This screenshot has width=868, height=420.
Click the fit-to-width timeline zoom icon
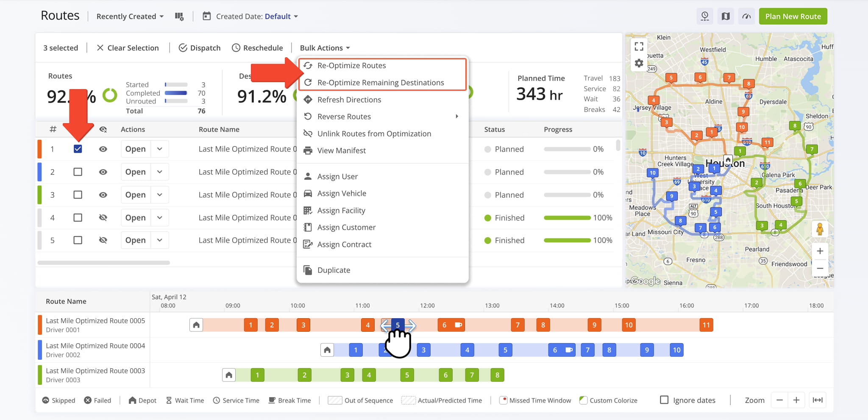(x=817, y=400)
